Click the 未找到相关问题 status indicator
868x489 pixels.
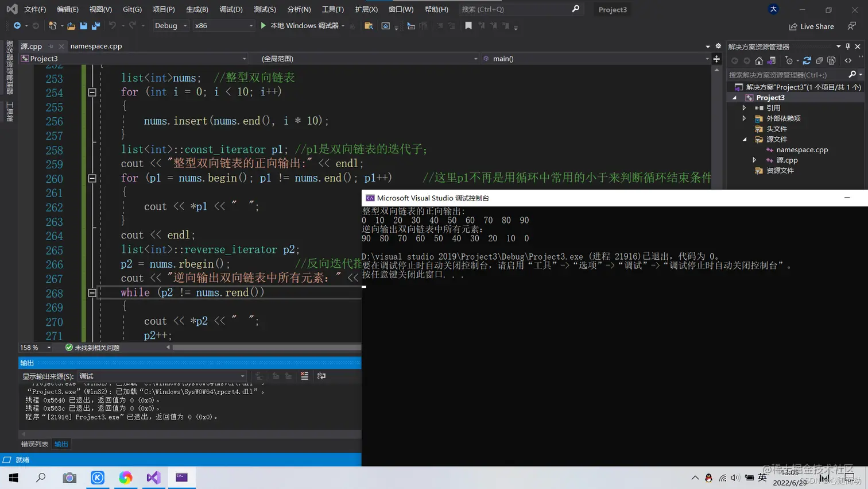(92, 348)
